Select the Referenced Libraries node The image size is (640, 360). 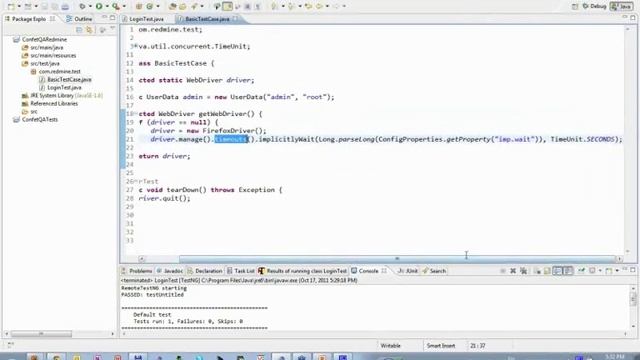54,104
